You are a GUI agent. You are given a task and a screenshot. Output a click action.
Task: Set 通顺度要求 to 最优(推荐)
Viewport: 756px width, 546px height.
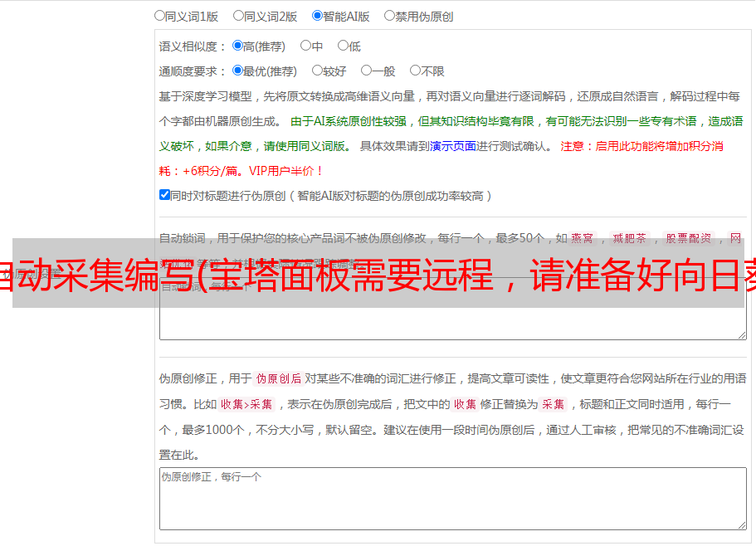tap(237, 71)
